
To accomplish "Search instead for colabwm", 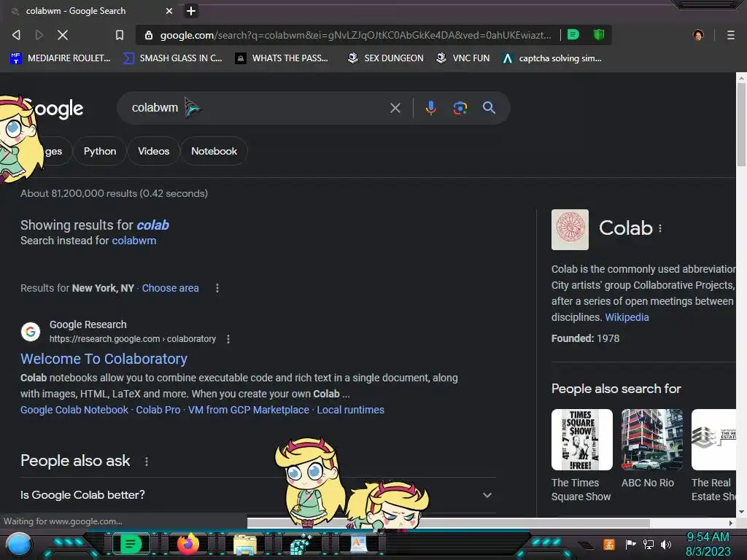I will coord(134,241).
